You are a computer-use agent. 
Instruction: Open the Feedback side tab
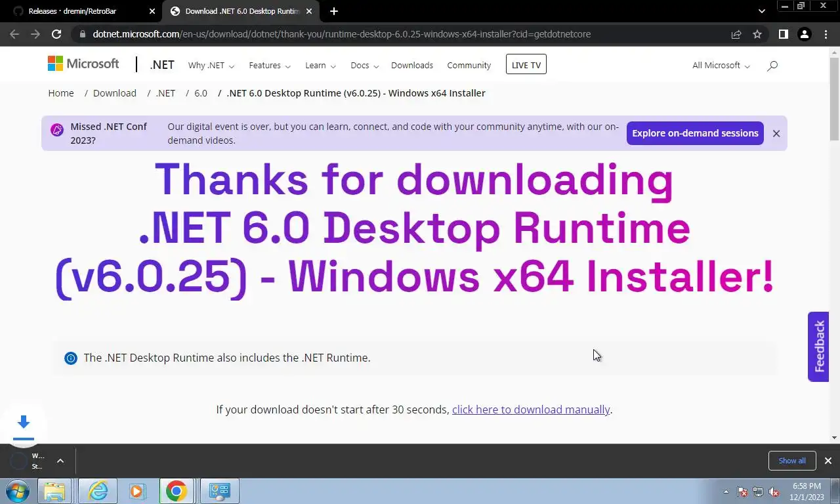pos(818,346)
